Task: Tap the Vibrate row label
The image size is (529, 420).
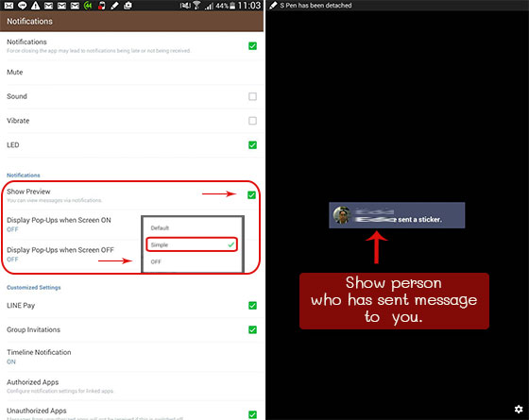Action: [x=18, y=121]
